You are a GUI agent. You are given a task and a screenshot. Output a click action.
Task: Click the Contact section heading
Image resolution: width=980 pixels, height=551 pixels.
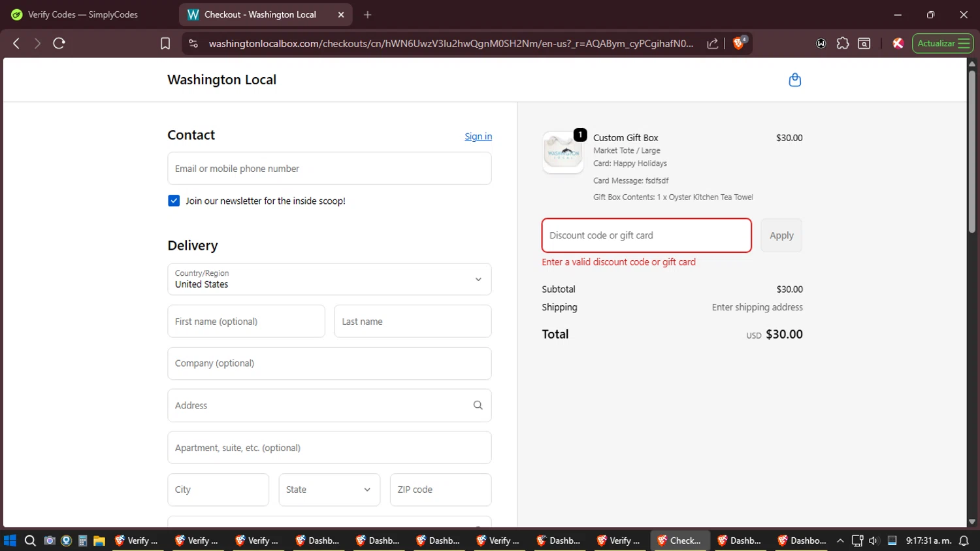191,135
